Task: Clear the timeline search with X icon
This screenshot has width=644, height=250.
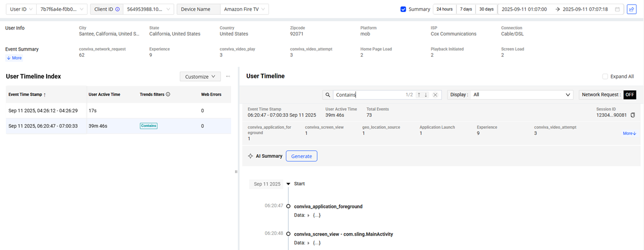Action: 435,95
